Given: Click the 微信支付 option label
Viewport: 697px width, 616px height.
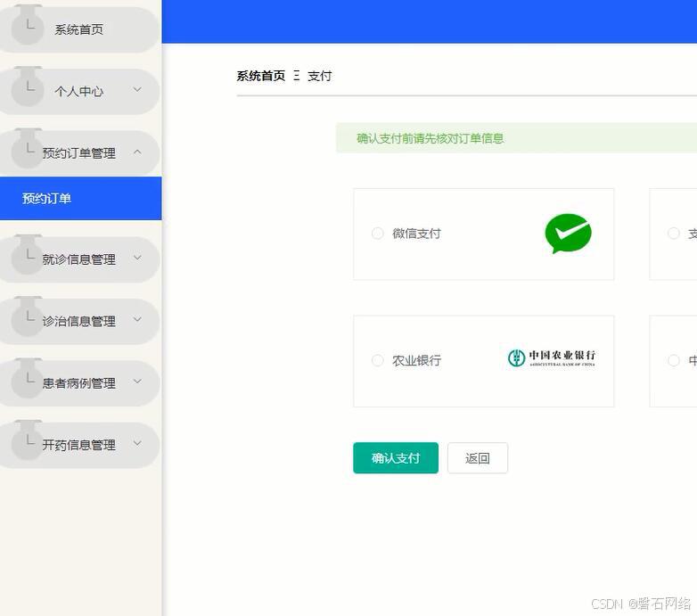Looking at the screenshot, I should (416, 234).
